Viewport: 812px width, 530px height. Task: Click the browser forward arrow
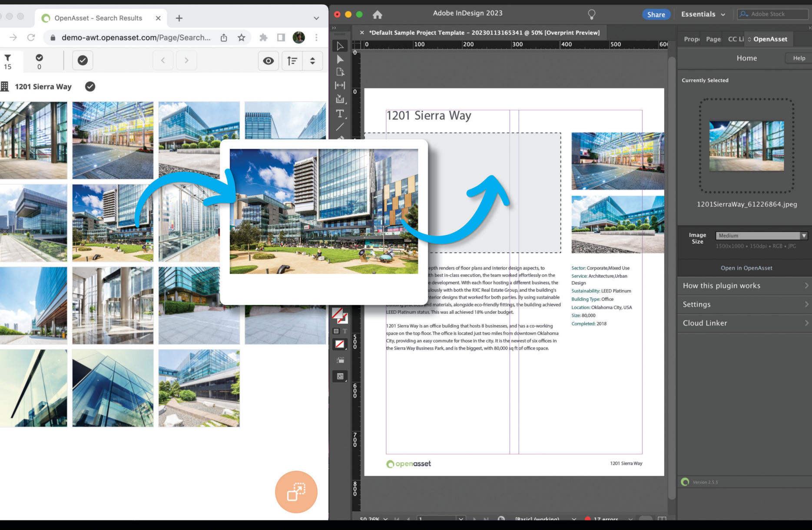[x=13, y=38]
